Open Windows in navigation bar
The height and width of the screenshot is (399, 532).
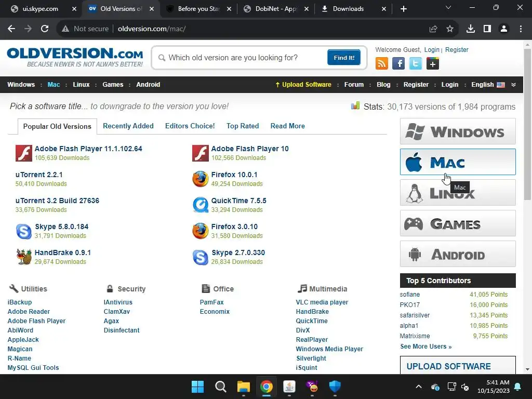tap(21, 85)
